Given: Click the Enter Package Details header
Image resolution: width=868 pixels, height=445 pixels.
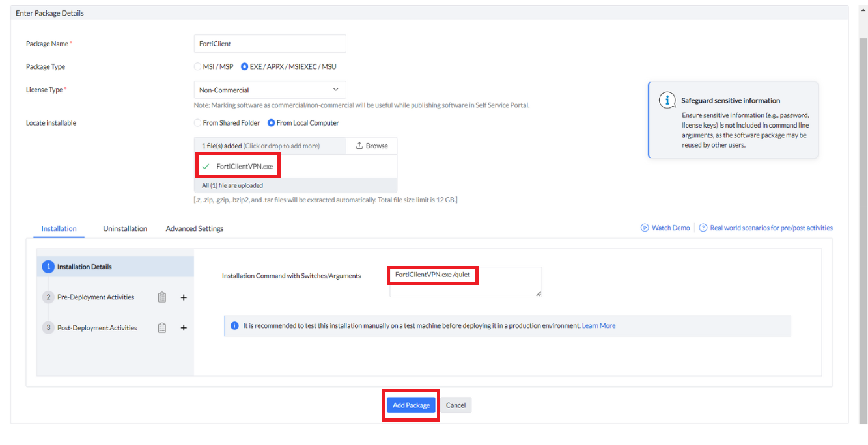Looking at the screenshot, I should click(49, 13).
